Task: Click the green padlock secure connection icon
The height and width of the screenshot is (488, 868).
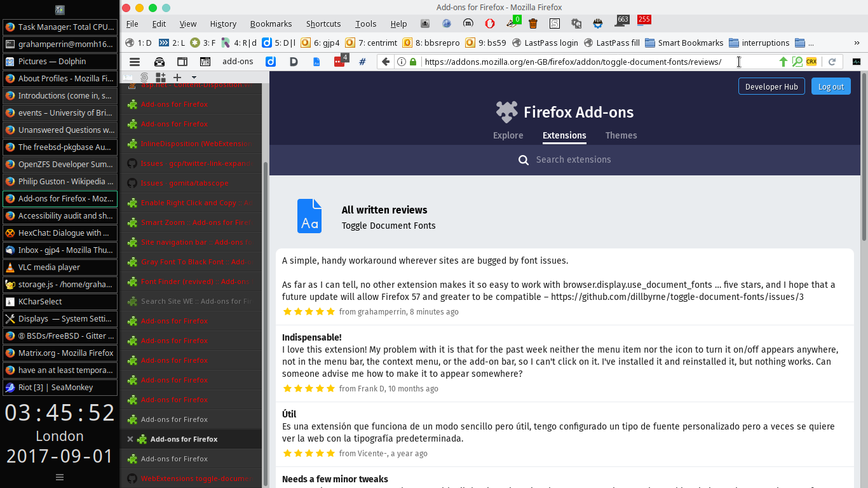Action: (x=414, y=62)
